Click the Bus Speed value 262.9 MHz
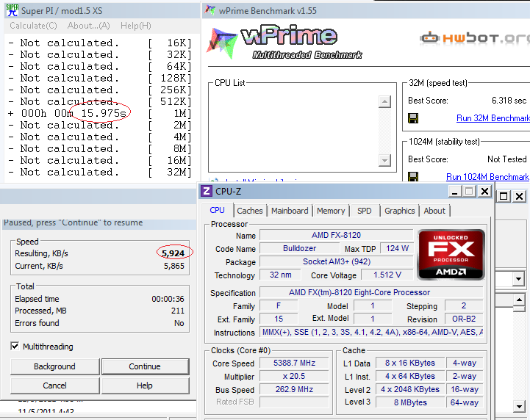The image size is (530, 420). 294,389
